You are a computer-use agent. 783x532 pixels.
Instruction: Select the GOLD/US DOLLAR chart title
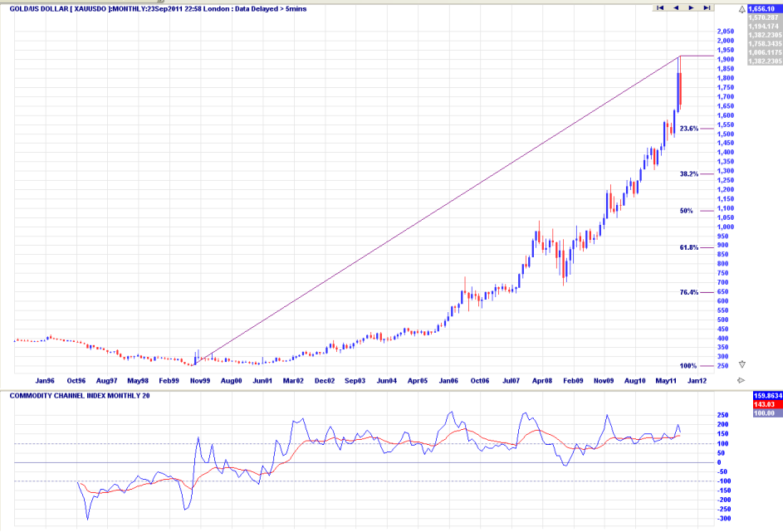pos(158,9)
